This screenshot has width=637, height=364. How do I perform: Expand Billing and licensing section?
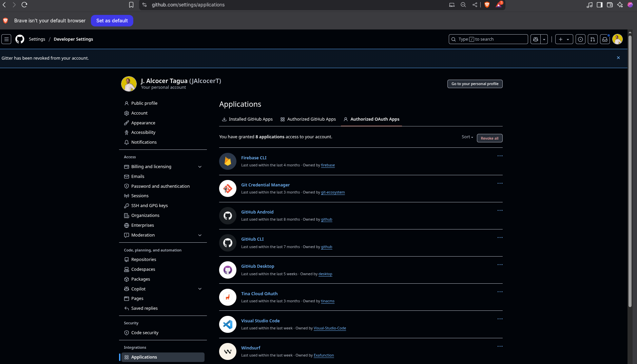[x=200, y=167]
